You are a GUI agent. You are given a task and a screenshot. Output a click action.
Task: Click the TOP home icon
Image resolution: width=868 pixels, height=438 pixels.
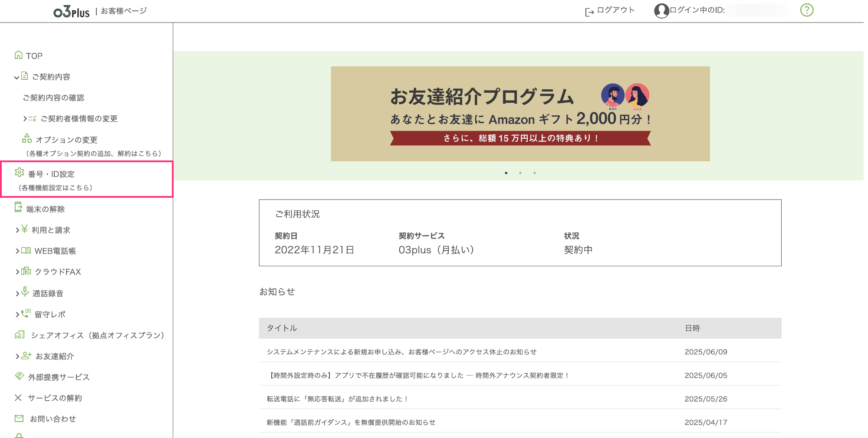click(18, 55)
